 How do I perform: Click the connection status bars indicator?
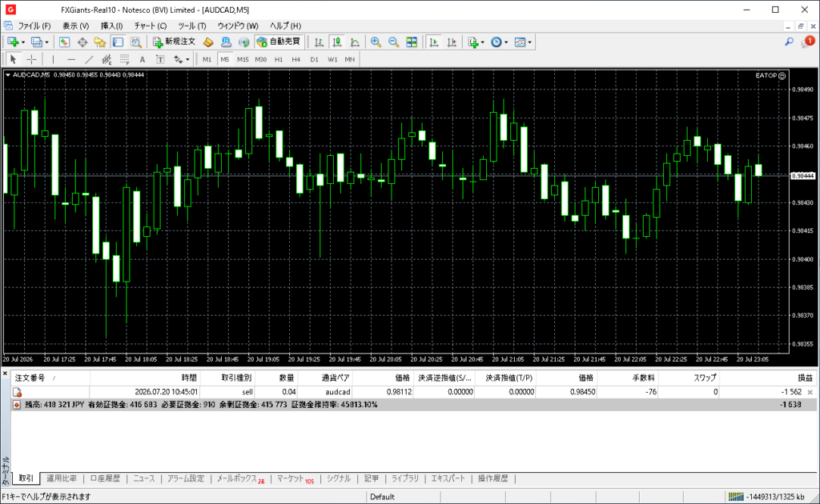pyautogui.click(x=736, y=496)
